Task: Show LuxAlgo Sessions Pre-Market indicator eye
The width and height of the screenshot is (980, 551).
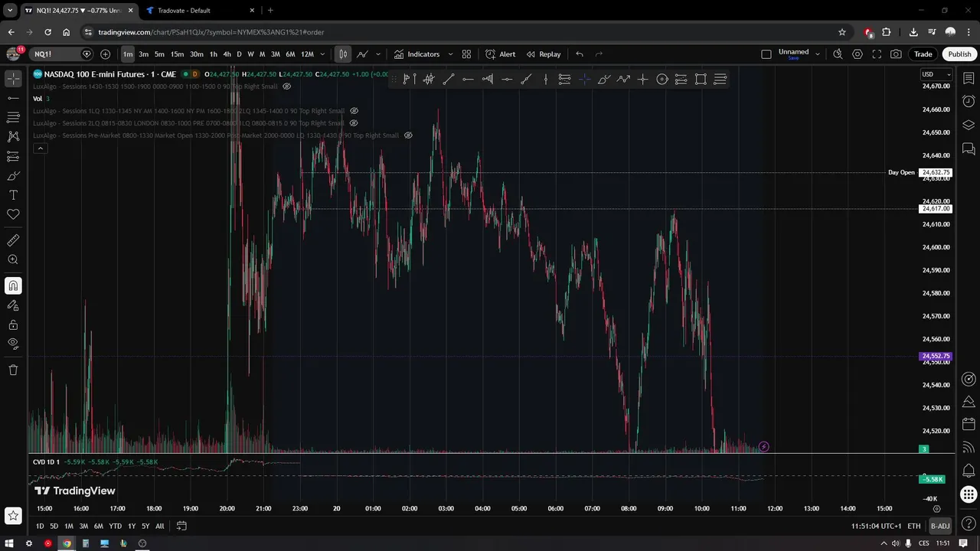Action: [408, 135]
